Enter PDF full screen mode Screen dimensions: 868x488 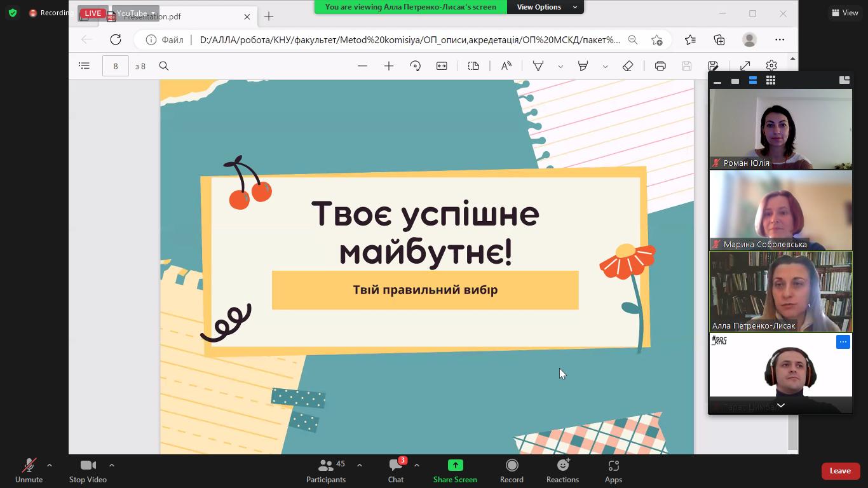pyautogui.click(x=745, y=66)
